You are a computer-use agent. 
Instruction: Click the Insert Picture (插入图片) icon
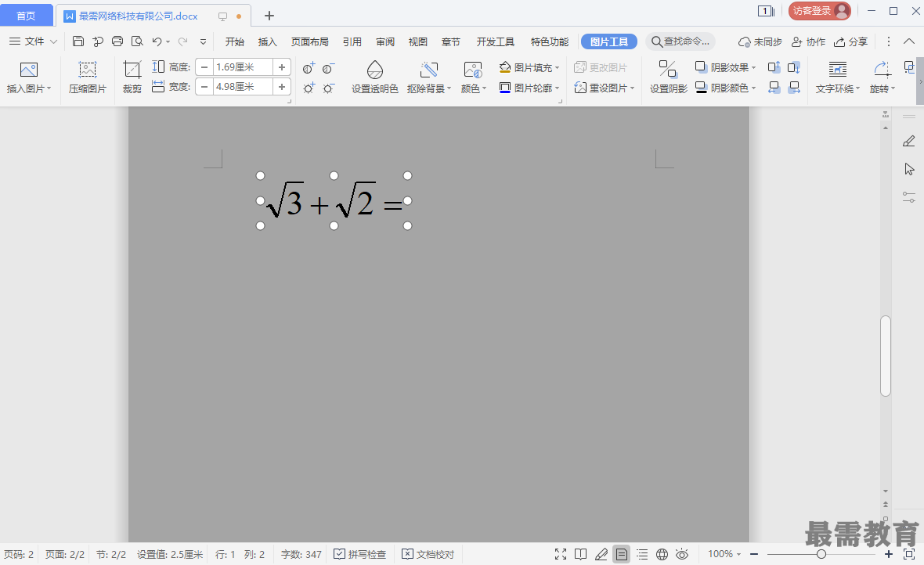click(28, 70)
